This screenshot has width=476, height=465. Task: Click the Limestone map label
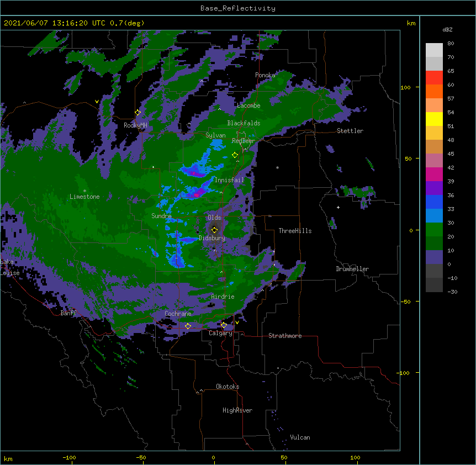pos(84,197)
